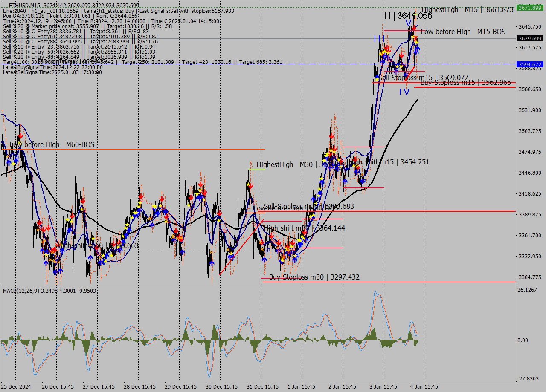Click the 'Sell %10 @ C_Entry61: 3482.408' line
Screen dimensions: 546x392
tap(80, 36)
